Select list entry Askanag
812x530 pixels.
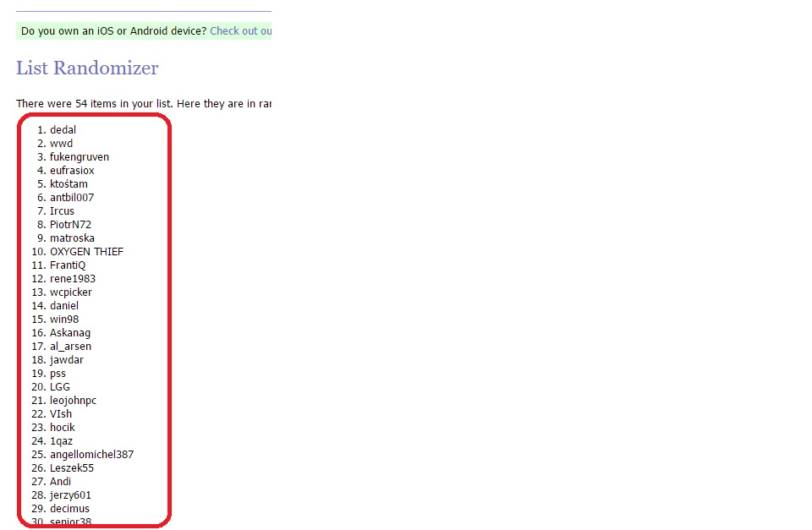click(x=70, y=333)
